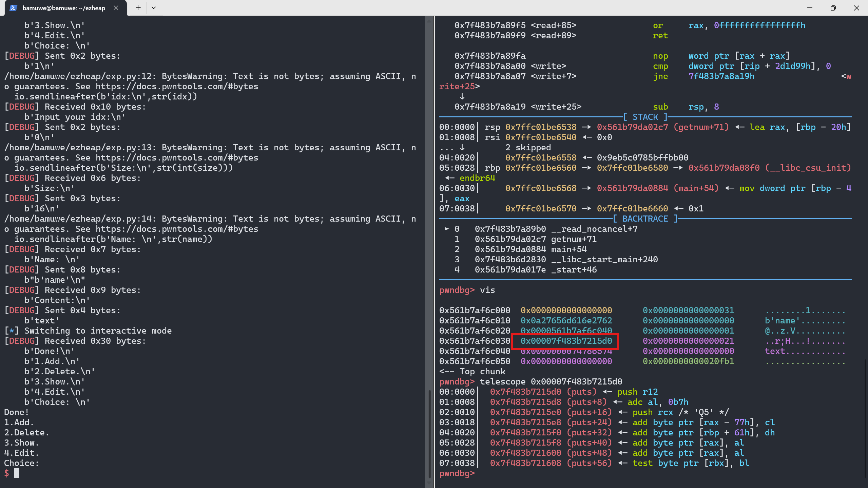
Task: Click heap value 0x0a27656d616e2762
Action: (566, 321)
